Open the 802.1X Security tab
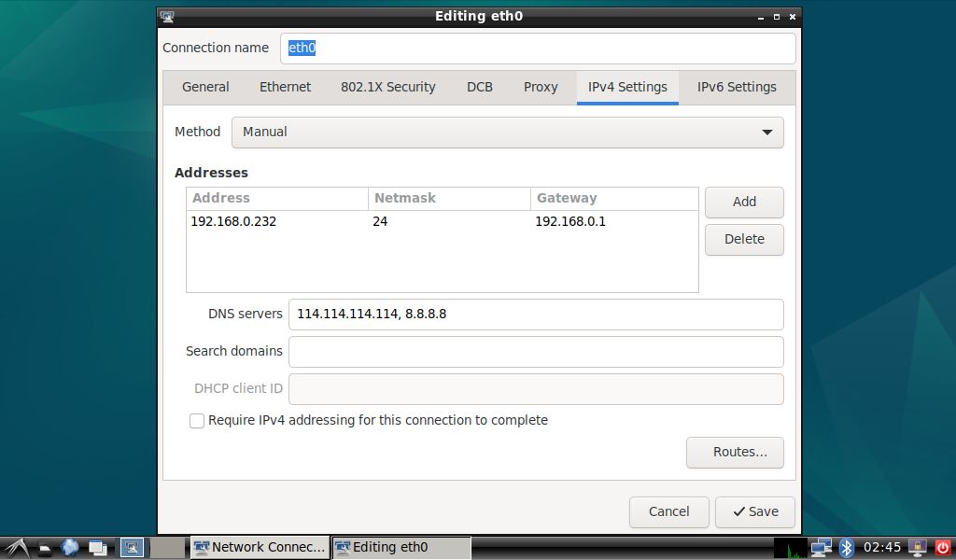The width and height of the screenshot is (956, 560). [388, 87]
